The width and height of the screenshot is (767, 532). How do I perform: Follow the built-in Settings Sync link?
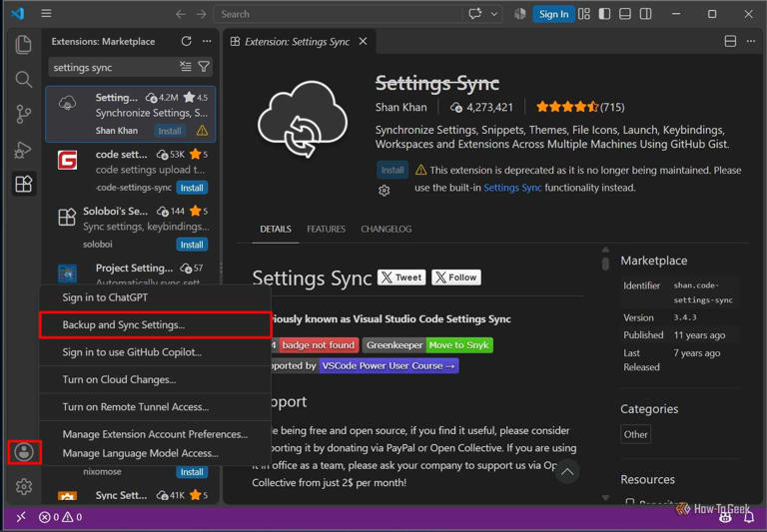(512, 188)
